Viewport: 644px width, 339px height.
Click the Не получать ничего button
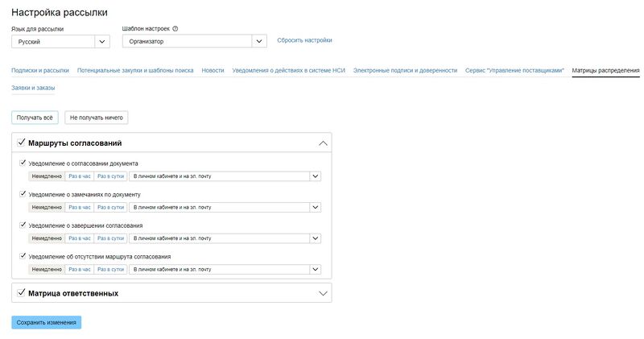pyautogui.click(x=96, y=118)
